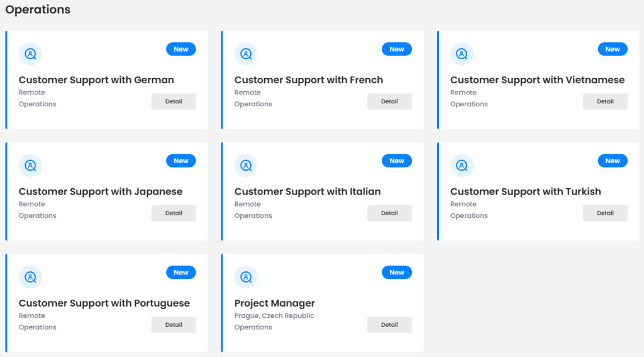
Task: Click the job search icon on French support card
Action: click(246, 54)
